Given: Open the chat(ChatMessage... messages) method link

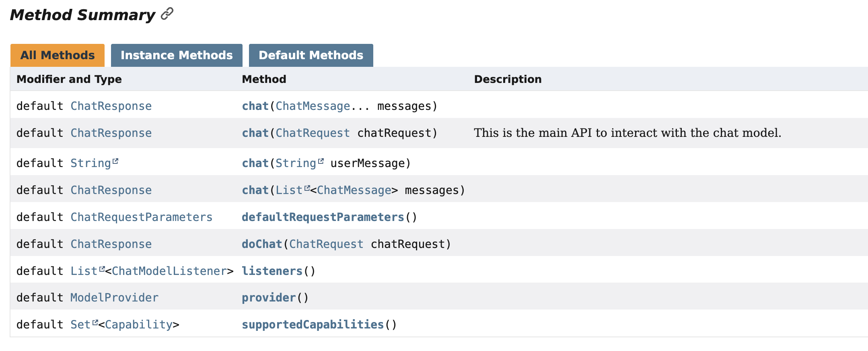Looking at the screenshot, I should click(255, 106).
